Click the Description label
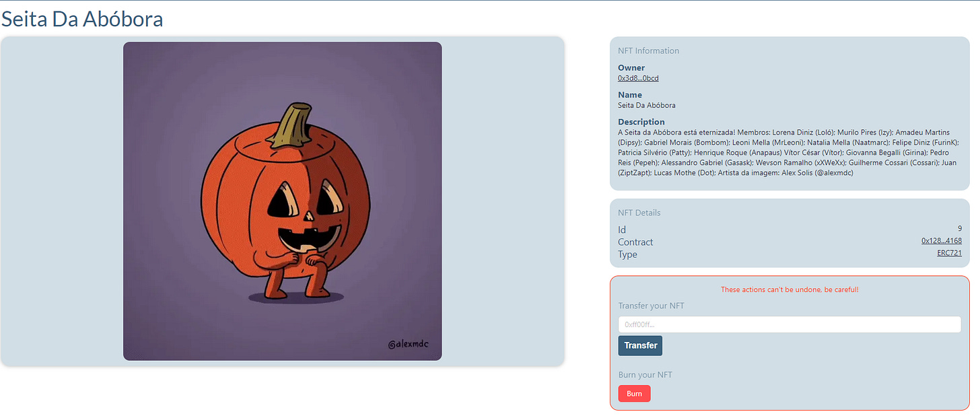This screenshot has height=420, width=980. tap(641, 122)
